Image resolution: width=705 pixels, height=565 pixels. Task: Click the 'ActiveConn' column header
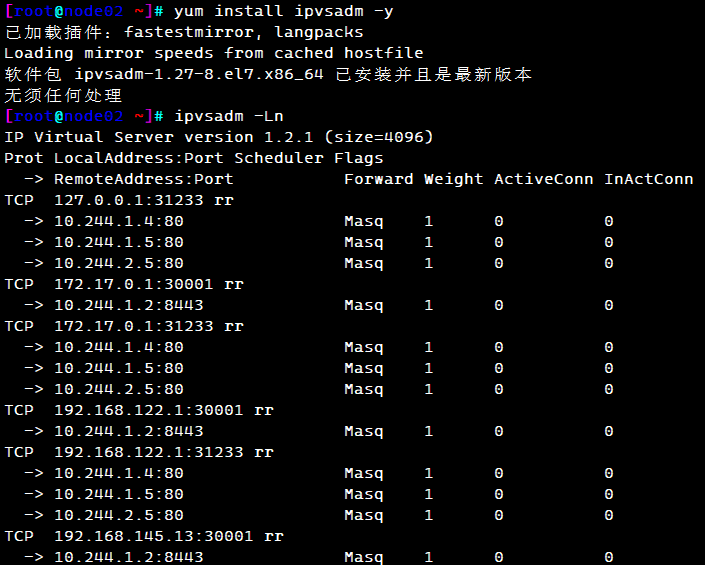click(544, 179)
